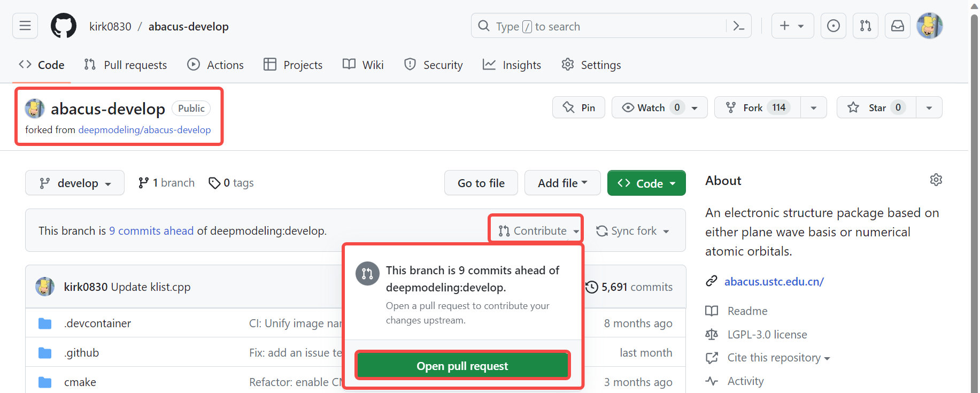The width and height of the screenshot is (980, 393).
Task: Focus the Type to search field
Action: [x=599, y=26]
